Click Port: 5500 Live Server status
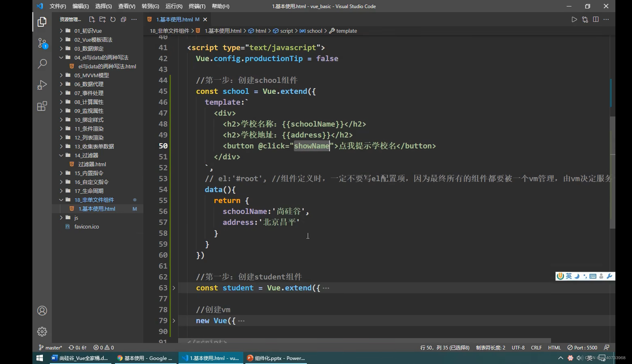 [582, 347]
